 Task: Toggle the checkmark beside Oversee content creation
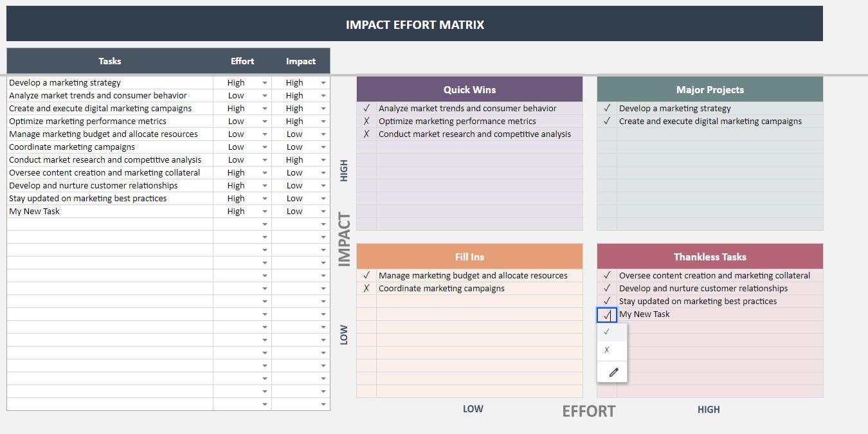(x=607, y=275)
